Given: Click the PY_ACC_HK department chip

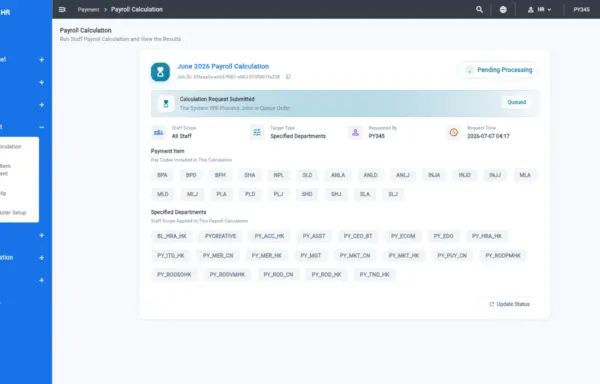Looking at the screenshot, I should [x=269, y=236].
